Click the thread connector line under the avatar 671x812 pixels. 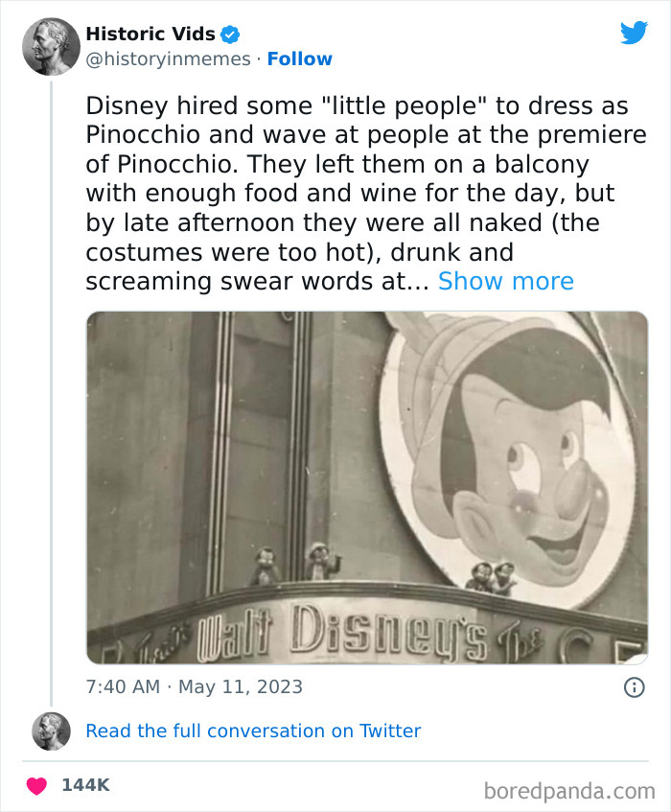tap(51, 383)
